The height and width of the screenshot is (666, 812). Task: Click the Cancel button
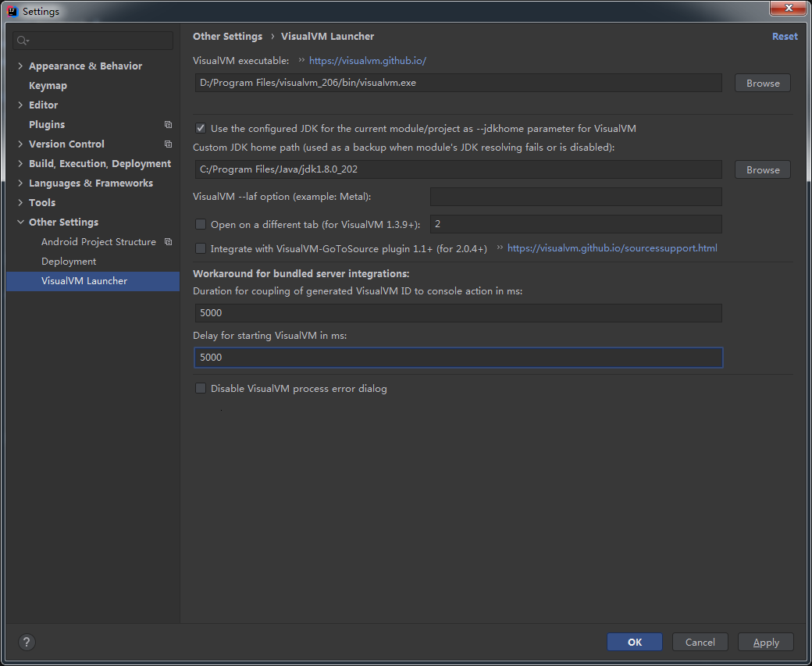[x=700, y=642]
